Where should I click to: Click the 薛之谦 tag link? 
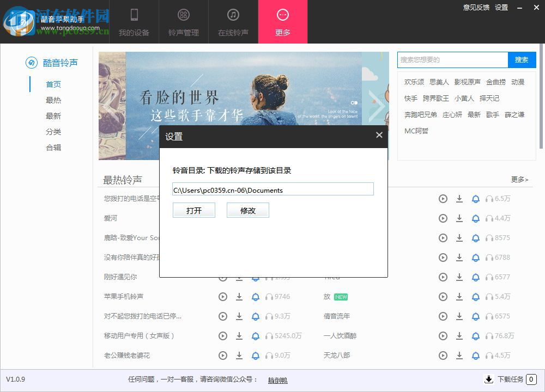tap(514, 115)
